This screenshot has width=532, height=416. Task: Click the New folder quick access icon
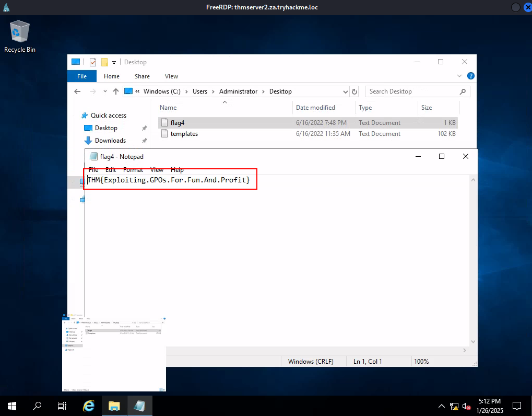pyautogui.click(x=104, y=62)
